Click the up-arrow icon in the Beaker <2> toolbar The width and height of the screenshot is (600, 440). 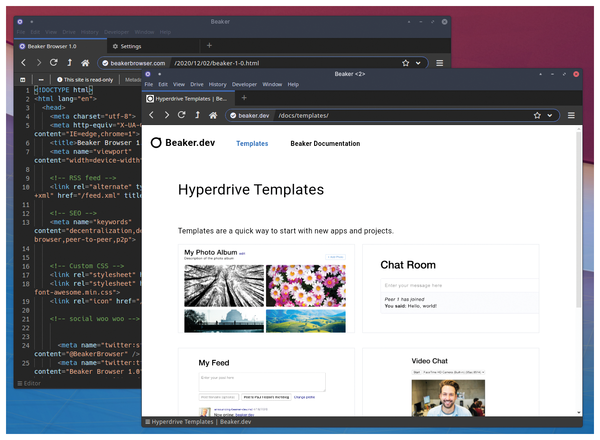tap(197, 115)
